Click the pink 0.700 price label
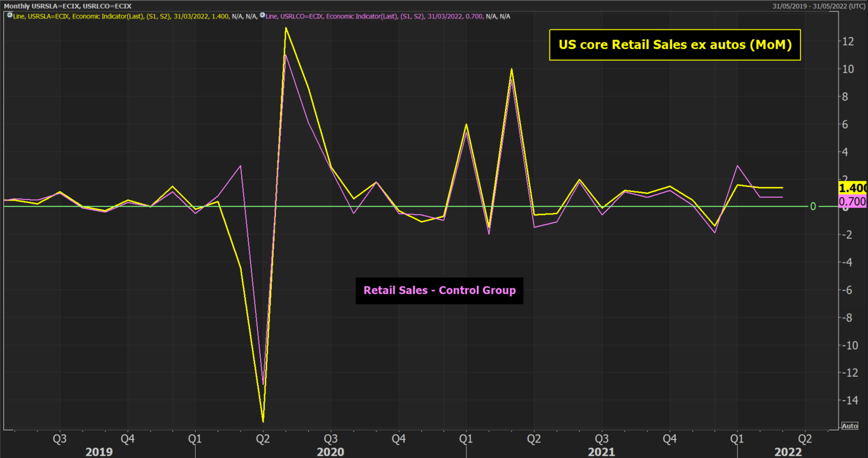The width and height of the screenshot is (868, 458). 852,201
